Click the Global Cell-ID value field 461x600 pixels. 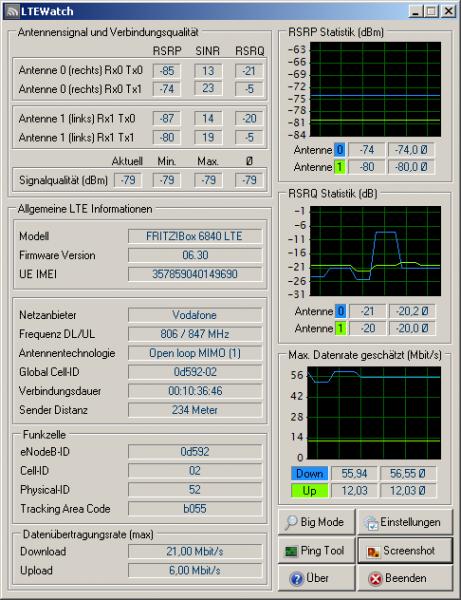[x=195, y=372]
